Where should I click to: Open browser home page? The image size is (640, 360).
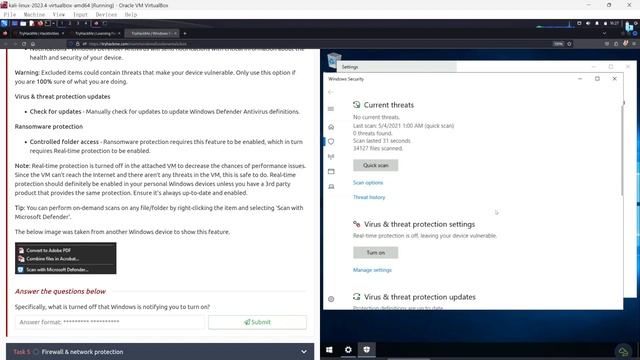pos(33,44)
